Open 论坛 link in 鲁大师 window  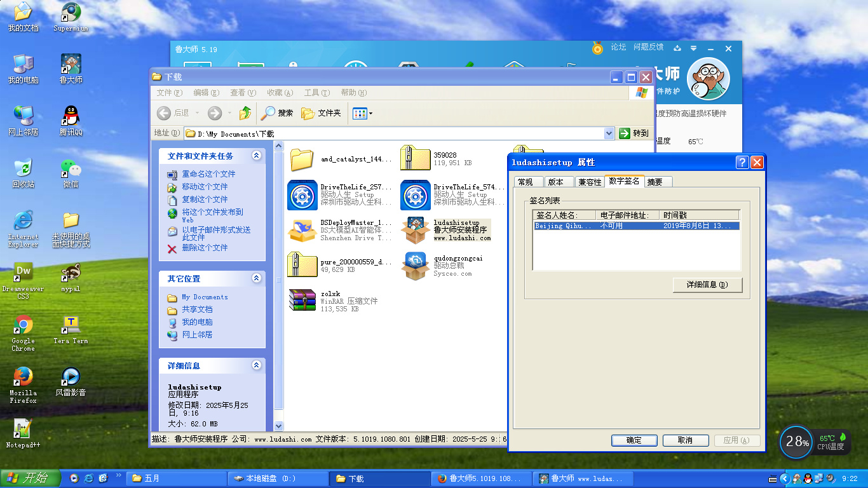tap(618, 47)
